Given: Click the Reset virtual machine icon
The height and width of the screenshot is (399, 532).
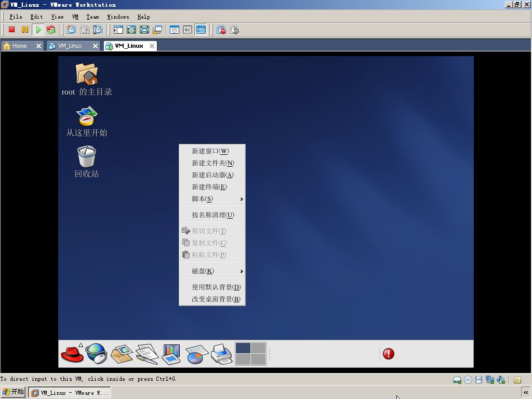Looking at the screenshot, I should pyautogui.click(x=51, y=30).
